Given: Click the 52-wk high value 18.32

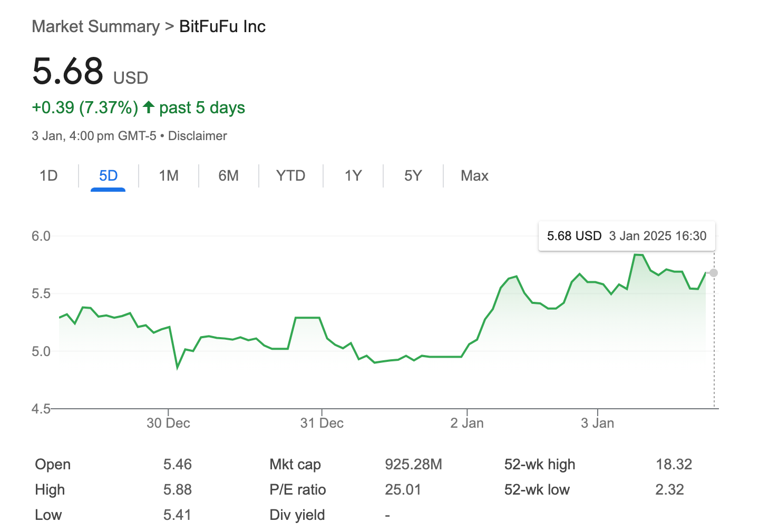Looking at the screenshot, I should [x=674, y=464].
